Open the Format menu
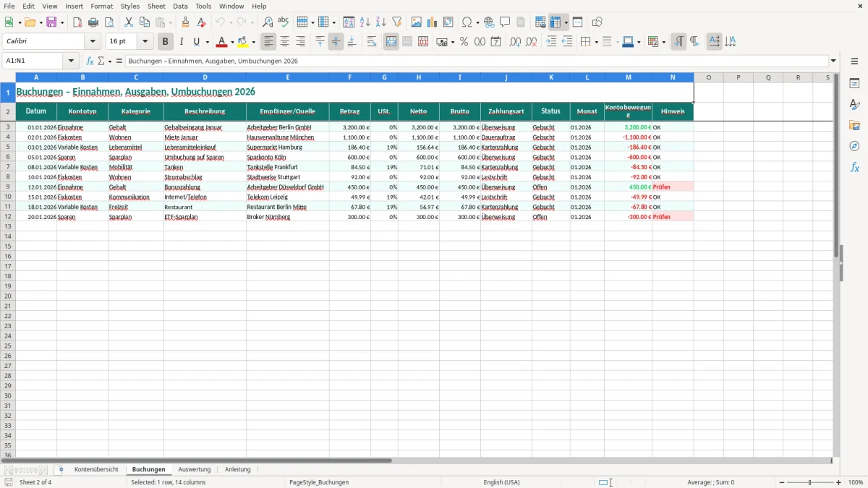Screen dimensions: 868x488 (101, 6)
